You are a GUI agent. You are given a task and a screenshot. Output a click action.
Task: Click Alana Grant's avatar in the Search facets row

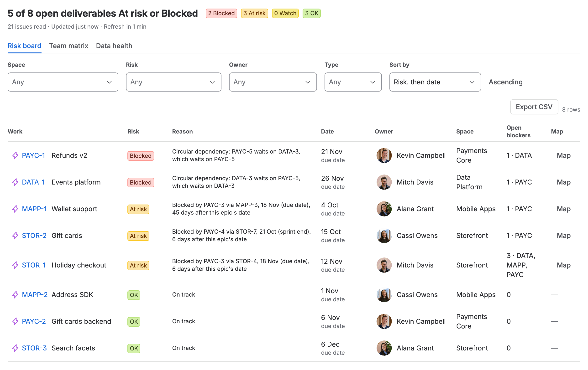point(384,348)
